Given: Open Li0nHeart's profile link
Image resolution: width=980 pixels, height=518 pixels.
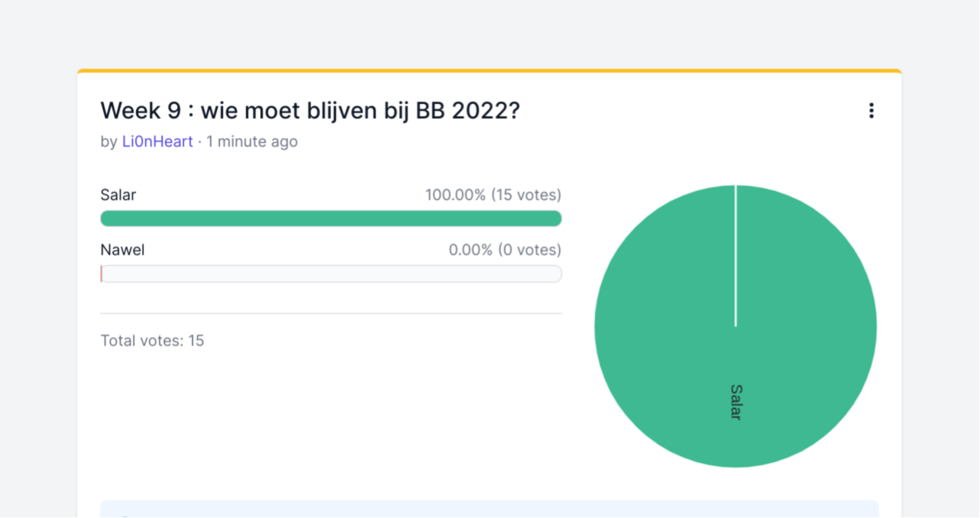Looking at the screenshot, I should 157,141.
